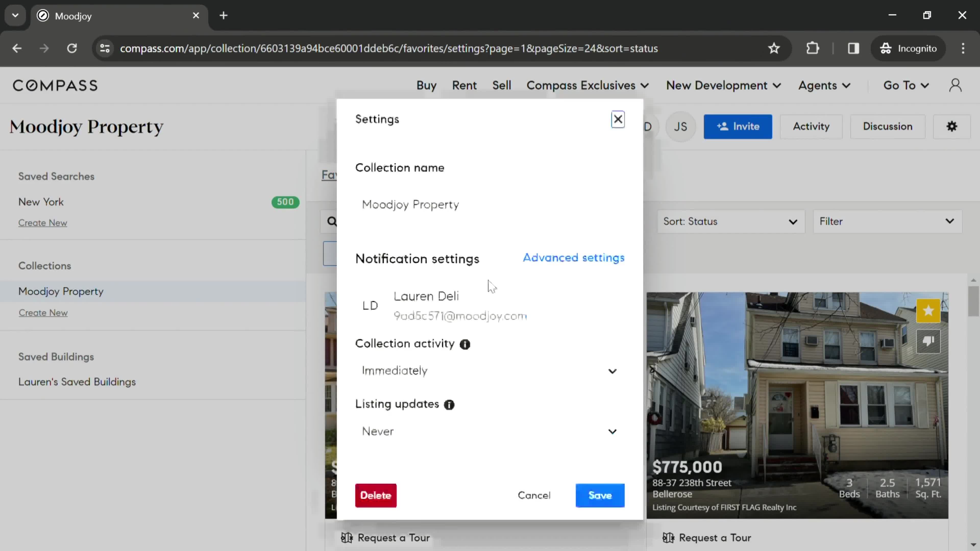The height and width of the screenshot is (551, 980).
Task: Click the Compass logo
Action: pyautogui.click(x=55, y=85)
